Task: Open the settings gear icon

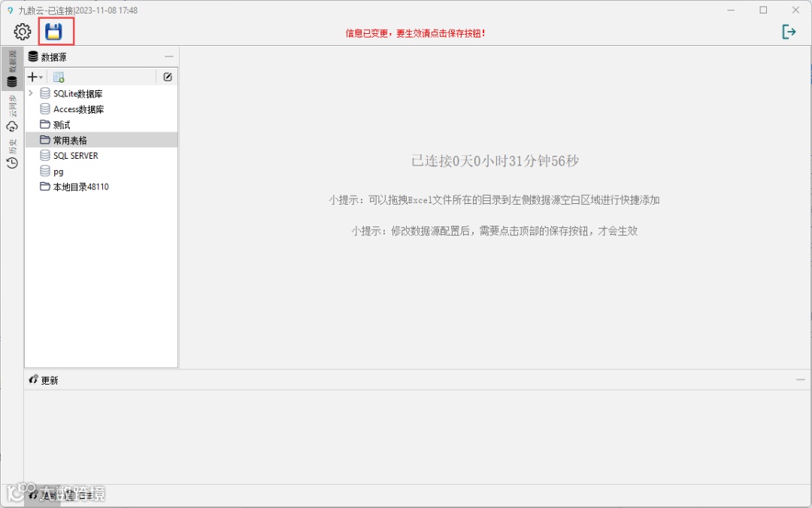Action: pos(22,31)
